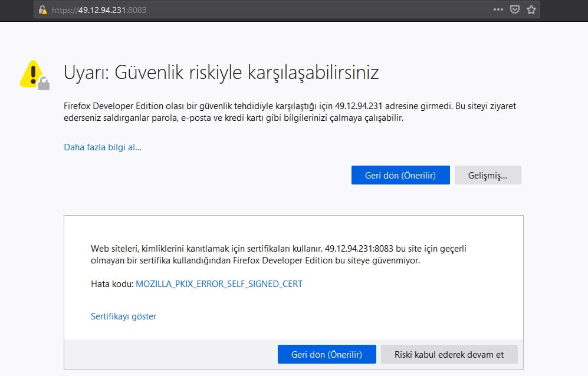Bookmark this page with the star icon
588x376 pixels.
(531, 10)
